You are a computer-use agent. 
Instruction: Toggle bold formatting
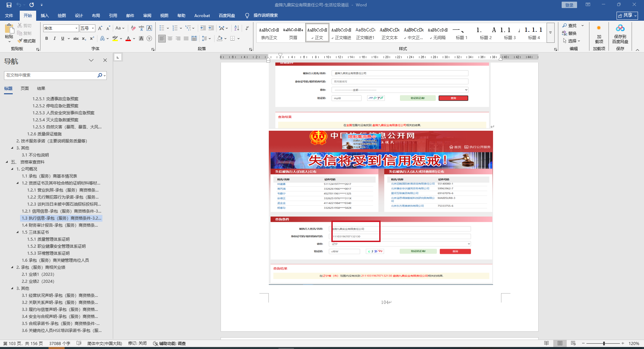click(x=47, y=38)
